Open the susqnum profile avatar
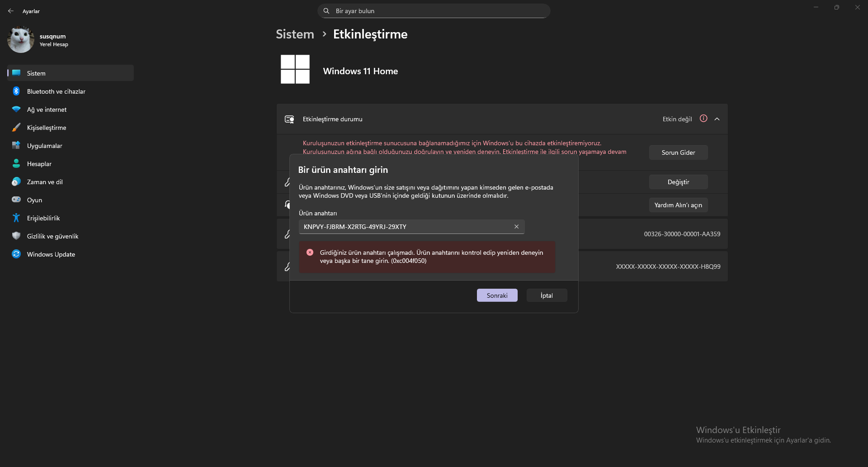Viewport: 868px width, 467px height. [21, 40]
